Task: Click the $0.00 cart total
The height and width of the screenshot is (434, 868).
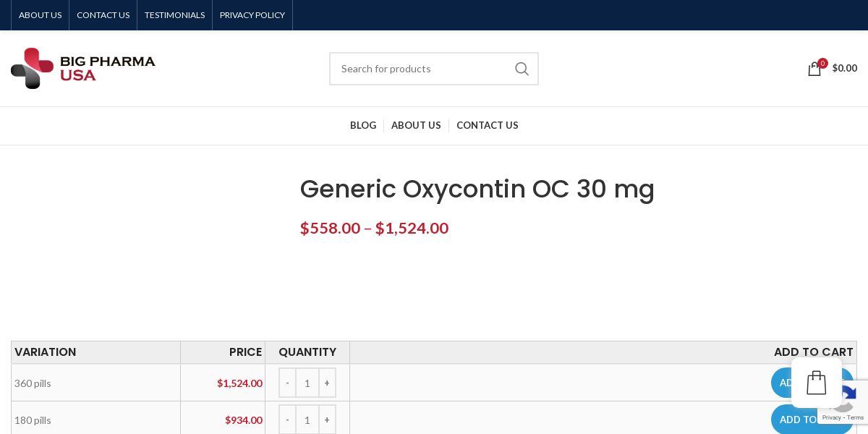Action: 844,68
